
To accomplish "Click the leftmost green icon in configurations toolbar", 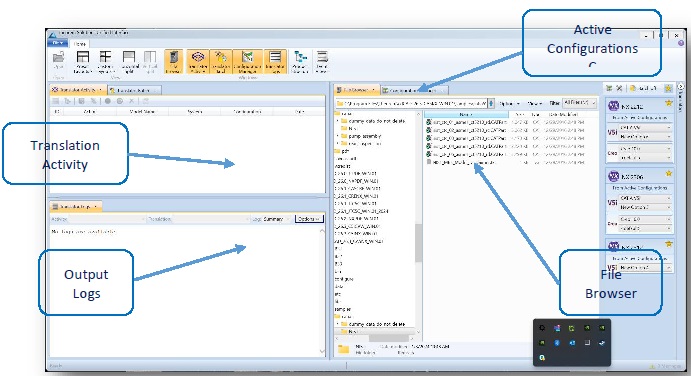I will (x=609, y=89).
